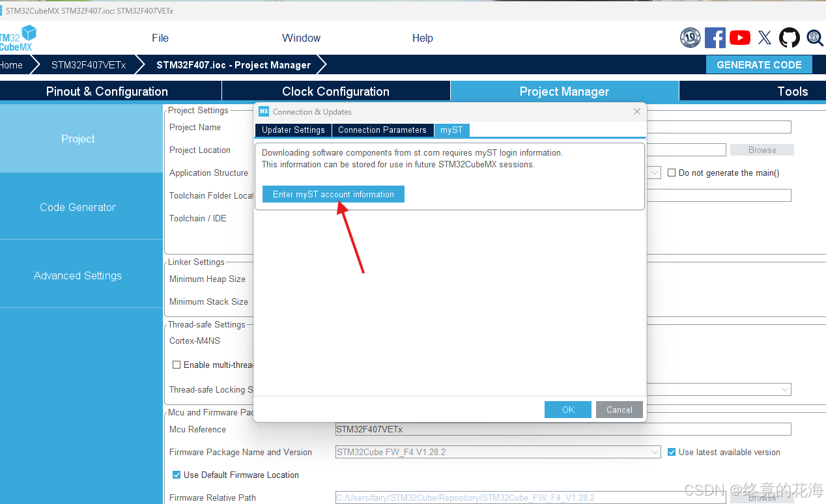
Task: Open the Help menu
Action: click(423, 38)
